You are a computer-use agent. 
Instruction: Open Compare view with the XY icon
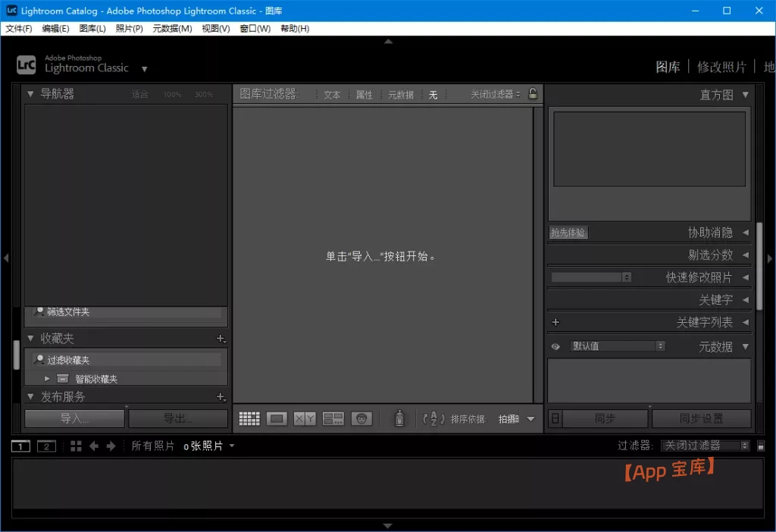tap(305, 418)
